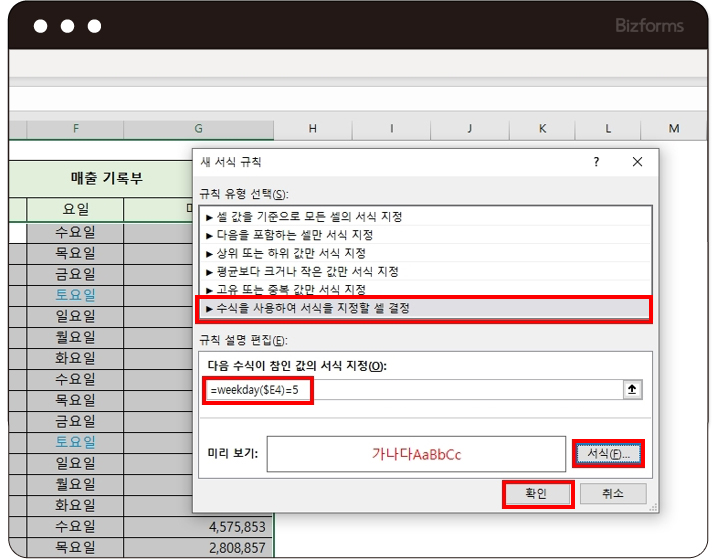Click the 요일 header cell

[x=75, y=209]
